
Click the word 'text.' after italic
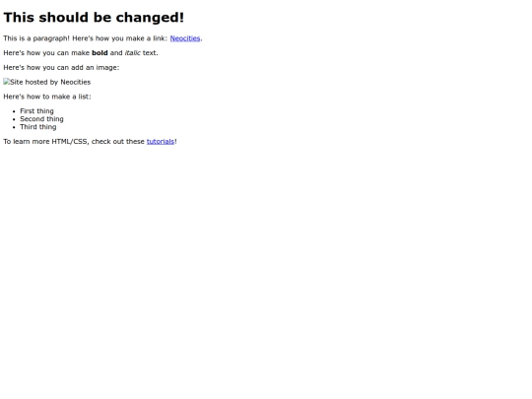click(x=151, y=53)
